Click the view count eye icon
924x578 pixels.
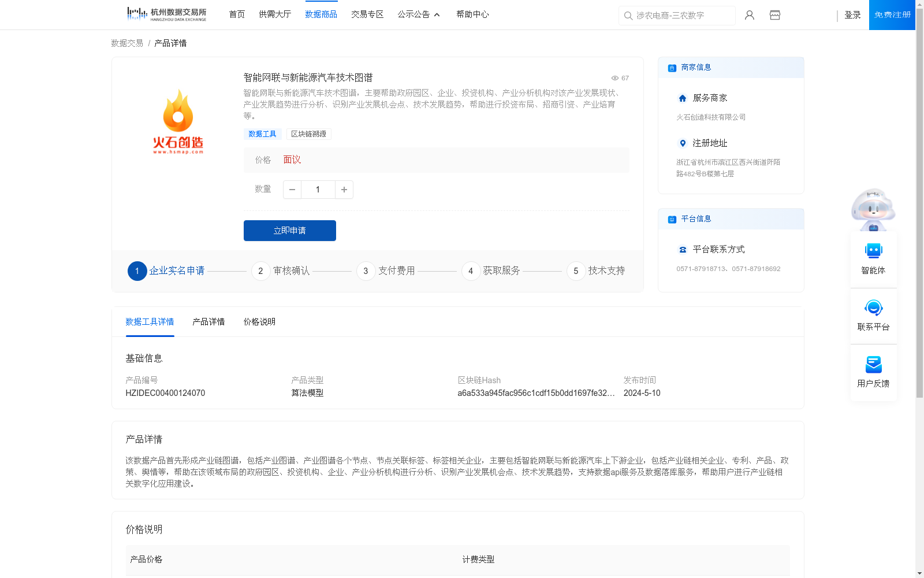(x=615, y=78)
